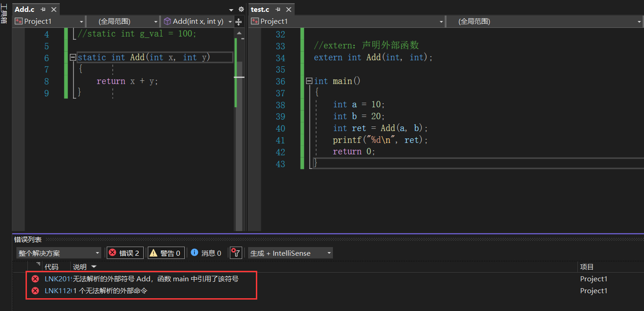This screenshot has width=644, height=311.
Task: Toggle the 消息 0 messages filter
Action: click(206, 253)
